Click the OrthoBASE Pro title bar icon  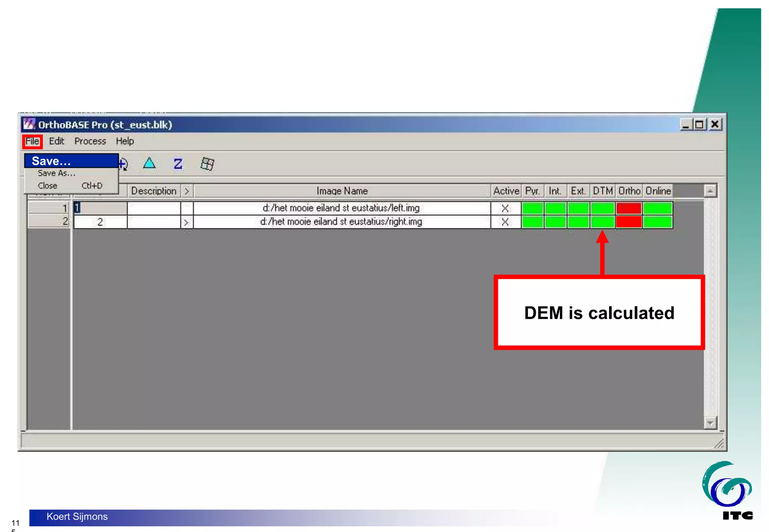tap(29, 124)
